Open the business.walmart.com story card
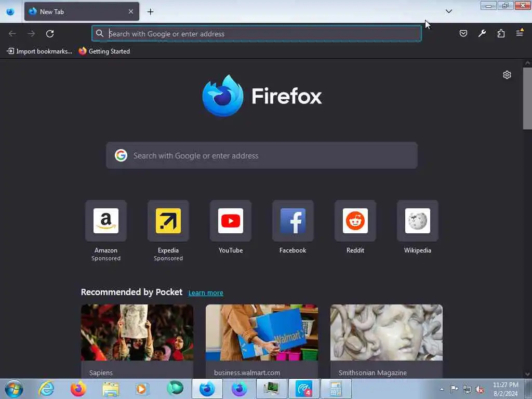Viewport: 532px width, 399px height. click(262, 341)
